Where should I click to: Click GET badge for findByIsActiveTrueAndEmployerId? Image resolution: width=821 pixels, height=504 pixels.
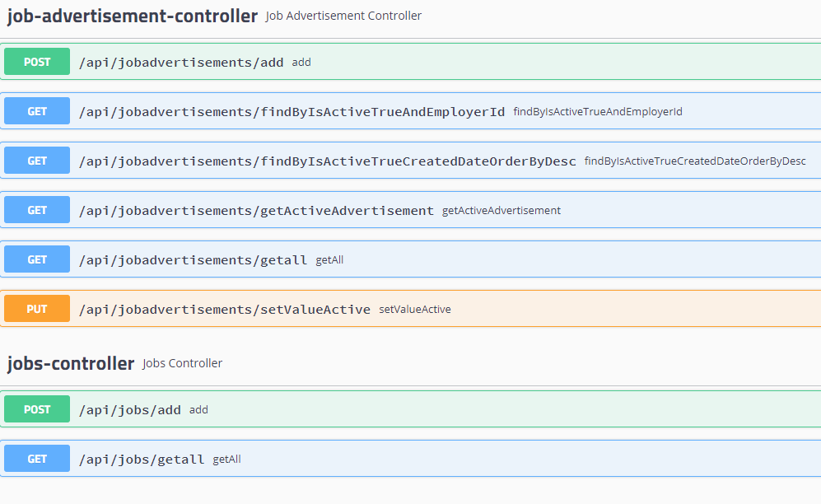[37, 111]
